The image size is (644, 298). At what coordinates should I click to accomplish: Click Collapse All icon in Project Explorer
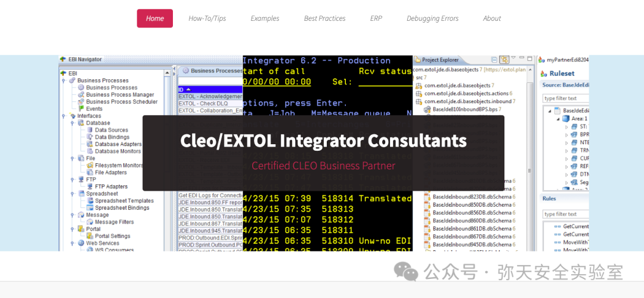point(494,60)
